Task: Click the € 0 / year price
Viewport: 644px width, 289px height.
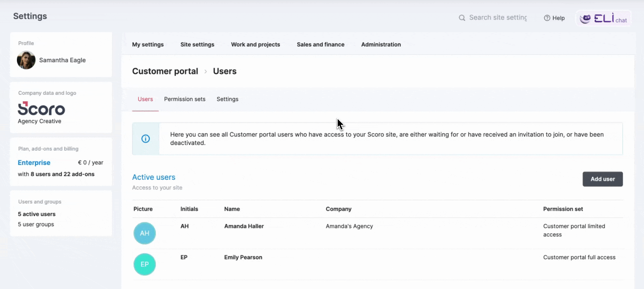Action: pos(90,163)
